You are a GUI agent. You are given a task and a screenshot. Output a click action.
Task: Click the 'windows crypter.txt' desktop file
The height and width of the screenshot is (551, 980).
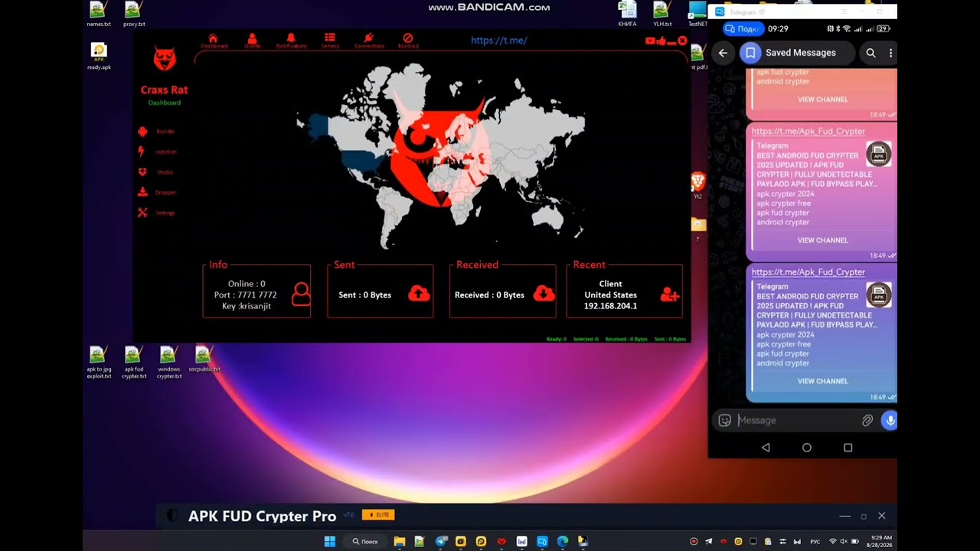click(x=169, y=363)
